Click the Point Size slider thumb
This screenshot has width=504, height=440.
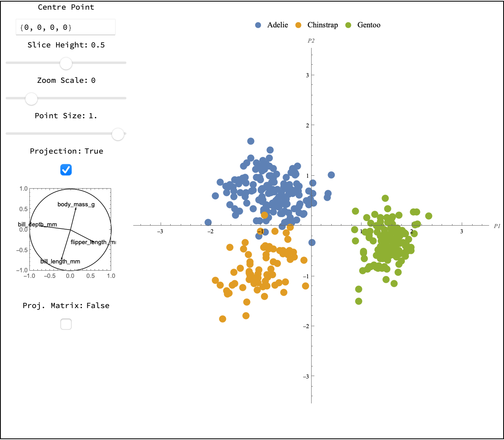118,134
